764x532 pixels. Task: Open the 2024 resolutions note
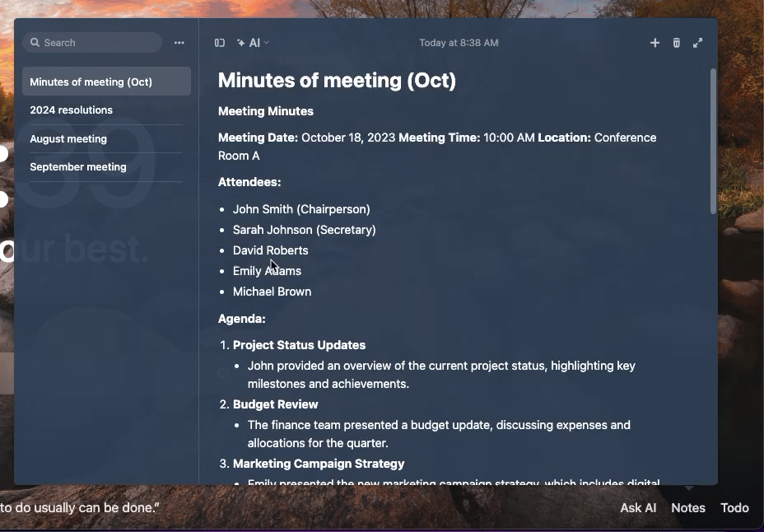(x=106, y=110)
